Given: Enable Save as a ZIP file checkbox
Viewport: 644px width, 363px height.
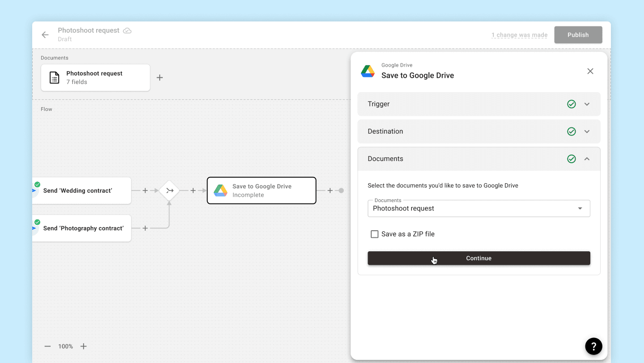Looking at the screenshot, I should point(375,234).
